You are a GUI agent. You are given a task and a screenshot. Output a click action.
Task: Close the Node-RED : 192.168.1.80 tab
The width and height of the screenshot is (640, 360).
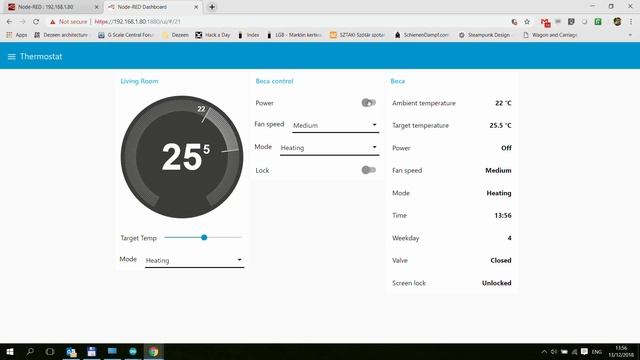[97, 7]
